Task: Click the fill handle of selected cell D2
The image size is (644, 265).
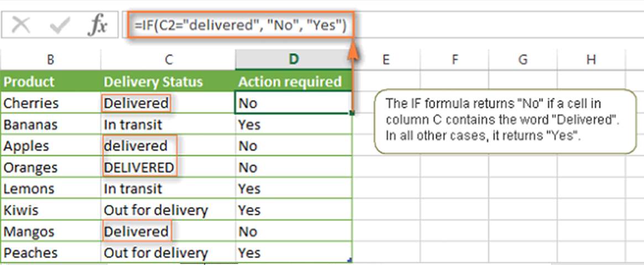Action: click(x=352, y=113)
